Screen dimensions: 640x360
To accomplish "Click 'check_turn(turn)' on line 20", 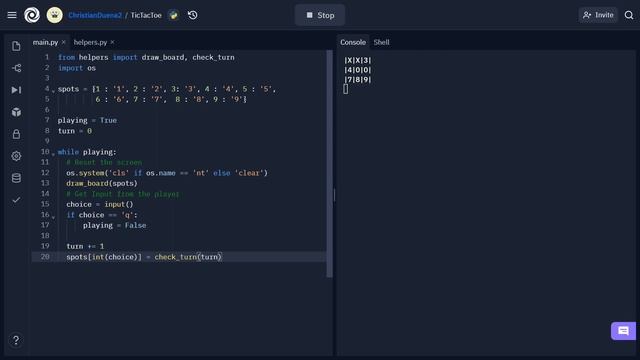I will click(x=188, y=257).
